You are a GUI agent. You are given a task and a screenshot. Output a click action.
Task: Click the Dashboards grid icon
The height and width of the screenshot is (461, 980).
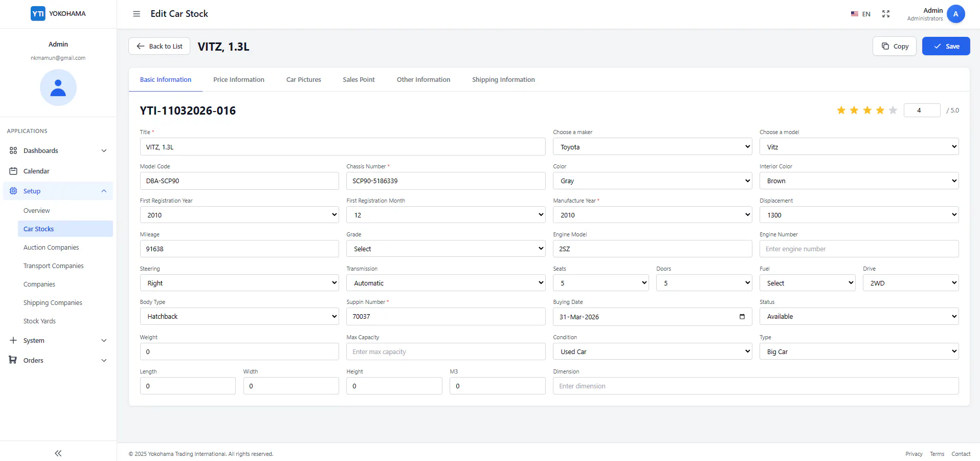click(x=13, y=150)
